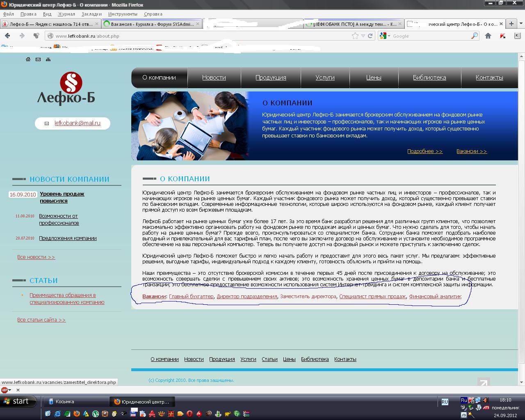Click the Windows start button

click(18, 402)
